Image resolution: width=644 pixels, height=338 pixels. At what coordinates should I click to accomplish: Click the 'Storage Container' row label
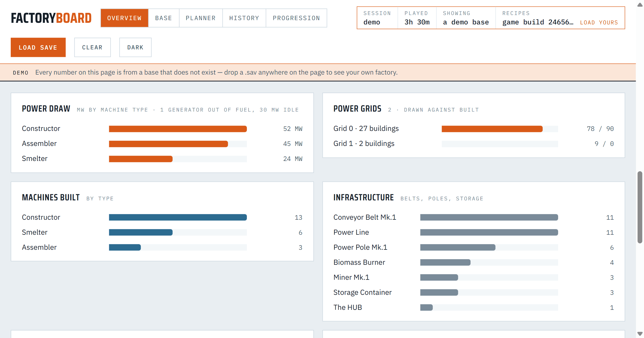[363, 292]
